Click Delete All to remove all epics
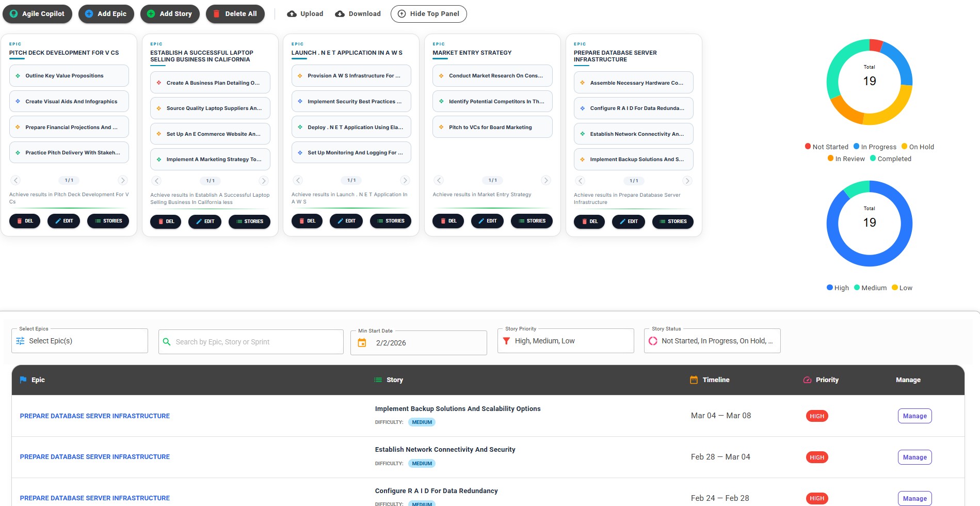 point(235,14)
